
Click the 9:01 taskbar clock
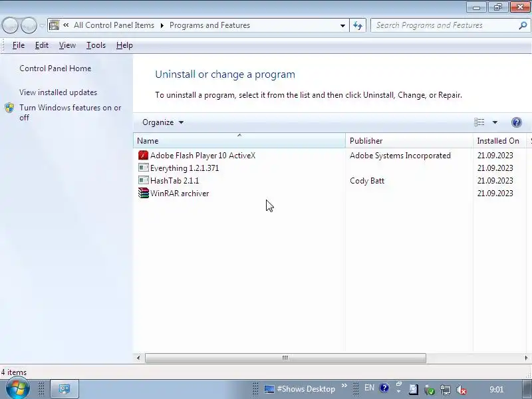496,389
